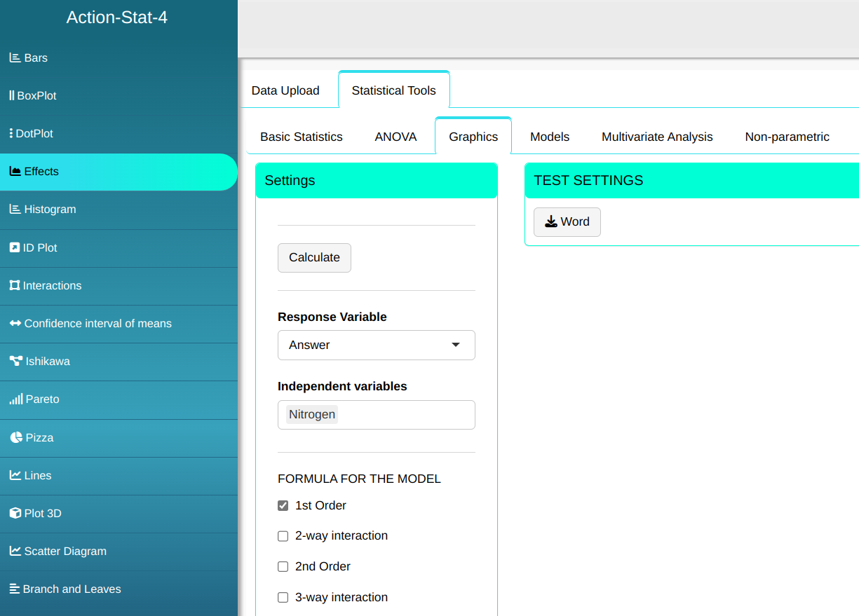This screenshot has height=616, width=859.
Task: Tick the 3-way interaction checkbox
Action: pyautogui.click(x=283, y=598)
